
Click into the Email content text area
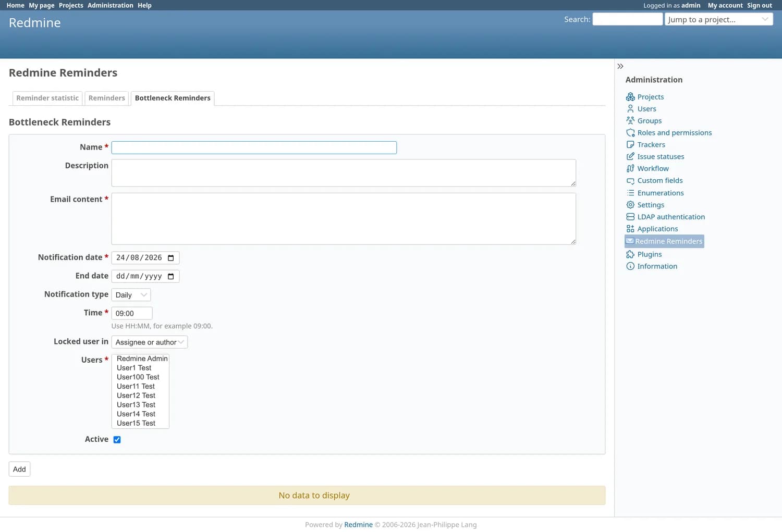click(344, 219)
